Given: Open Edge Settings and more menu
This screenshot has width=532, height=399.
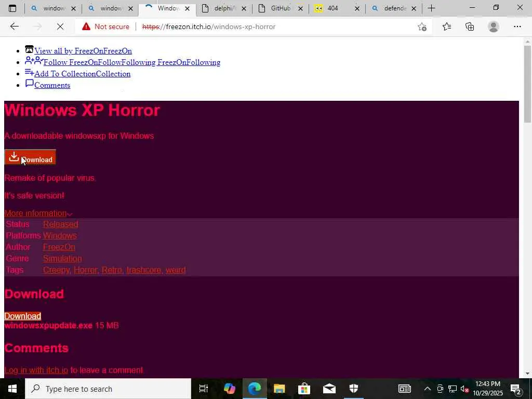Looking at the screenshot, I should coord(517,26).
